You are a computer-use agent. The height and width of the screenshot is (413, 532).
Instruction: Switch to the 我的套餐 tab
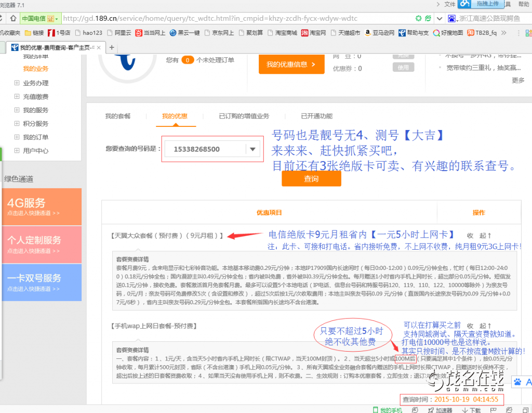click(118, 116)
